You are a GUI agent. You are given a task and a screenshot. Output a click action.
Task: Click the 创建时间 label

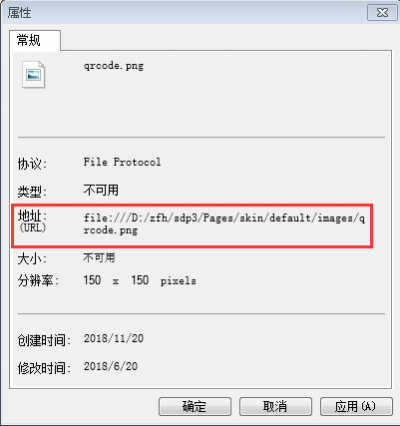pyautogui.click(x=44, y=340)
